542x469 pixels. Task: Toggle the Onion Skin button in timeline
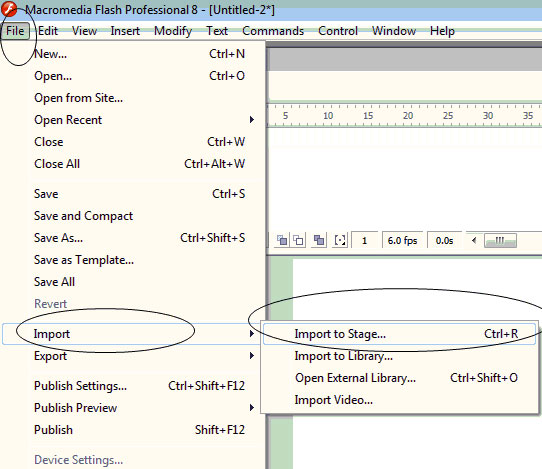tap(282, 240)
